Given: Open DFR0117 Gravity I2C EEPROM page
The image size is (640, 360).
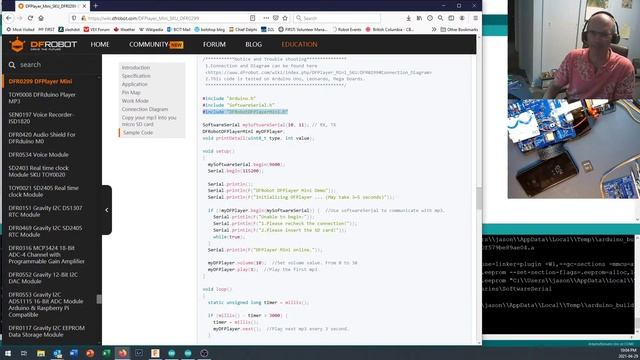Looking at the screenshot, I should tap(47, 331).
